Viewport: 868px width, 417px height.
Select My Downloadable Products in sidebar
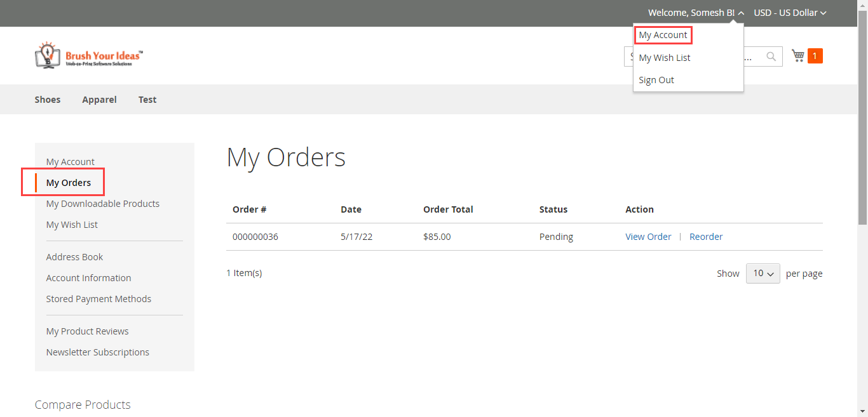click(x=102, y=203)
